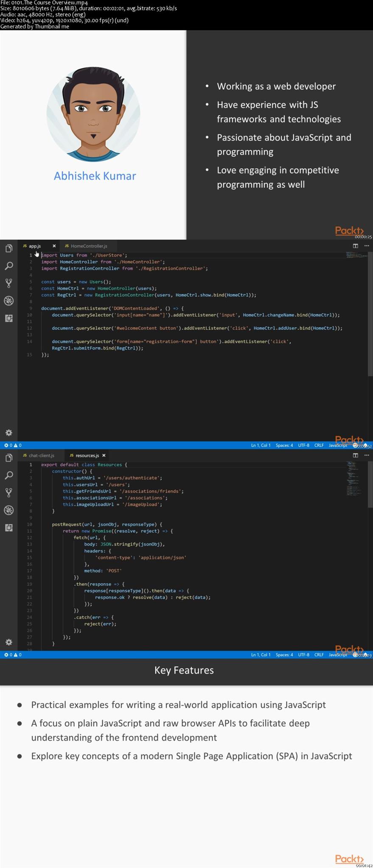Click Ln 1, Col 1 in app.js status bar
The width and height of the screenshot is (373, 868).
(x=261, y=445)
